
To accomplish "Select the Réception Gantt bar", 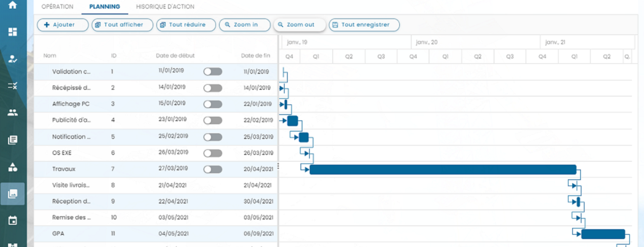I will point(578,202).
